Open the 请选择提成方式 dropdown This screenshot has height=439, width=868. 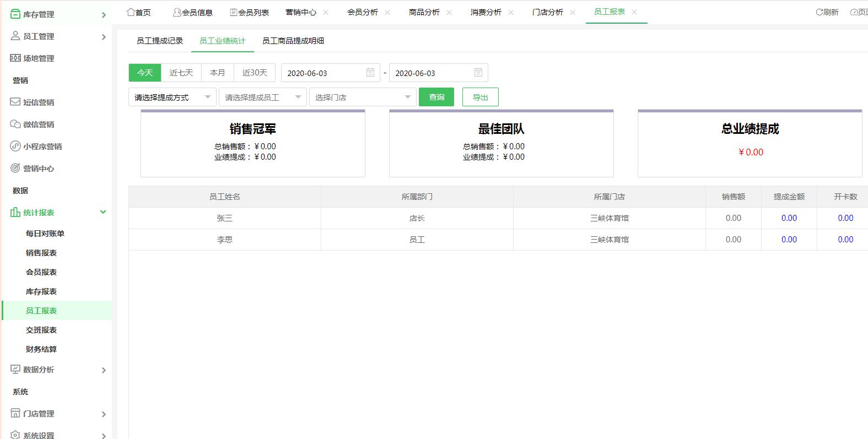click(172, 97)
